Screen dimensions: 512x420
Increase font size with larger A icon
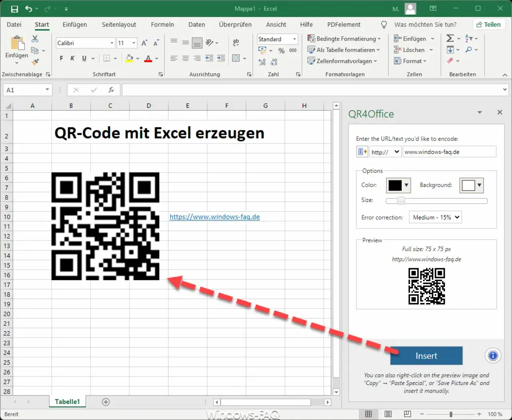144,43
